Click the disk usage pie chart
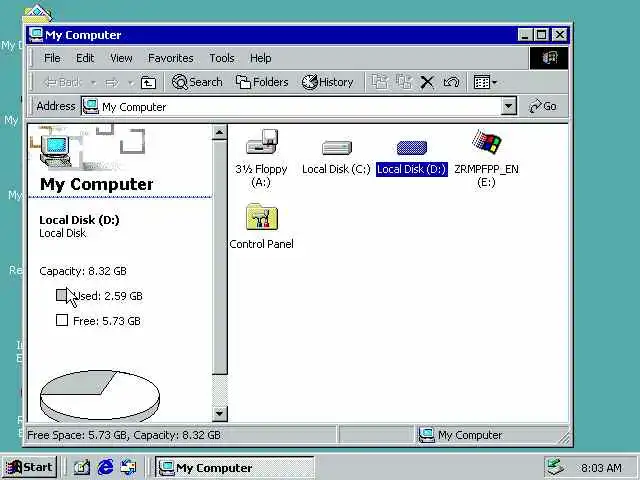Image resolution: width=640 pixels, height=480 pixels. 100,397
